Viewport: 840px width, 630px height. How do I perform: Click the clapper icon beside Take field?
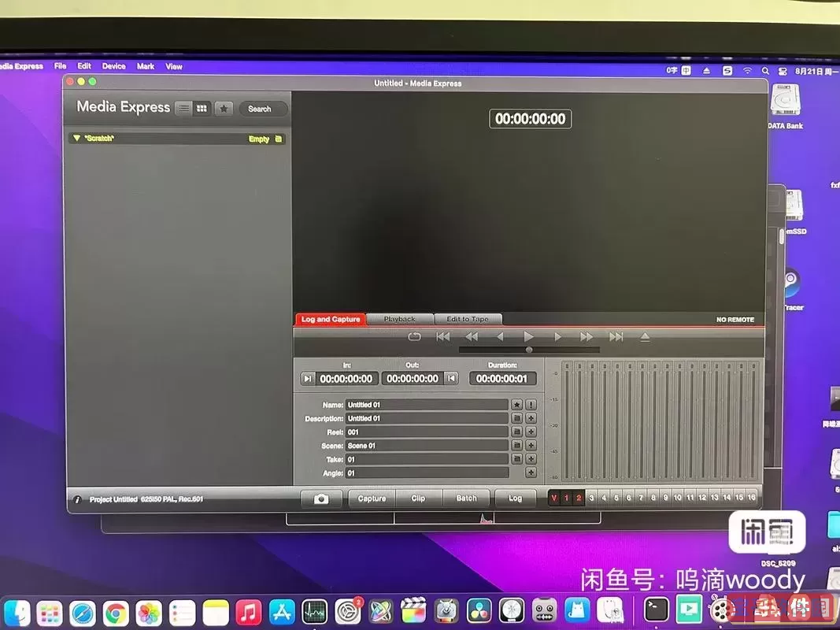tap(517, 459)
